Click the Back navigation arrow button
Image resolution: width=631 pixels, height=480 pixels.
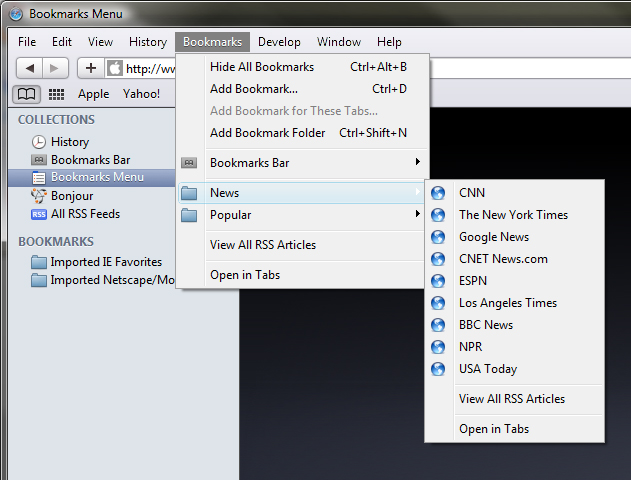(x=29, y=68)
